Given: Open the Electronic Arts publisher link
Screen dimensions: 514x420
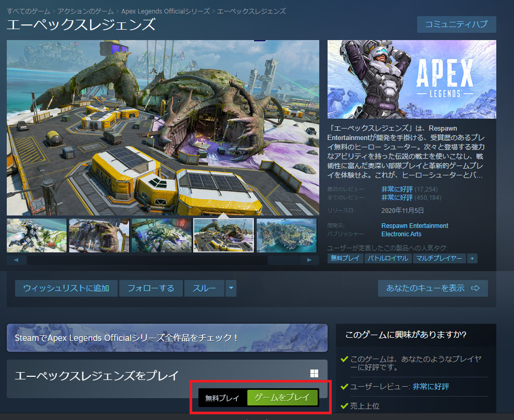Looking at the screenshot, I should [401, 234].
